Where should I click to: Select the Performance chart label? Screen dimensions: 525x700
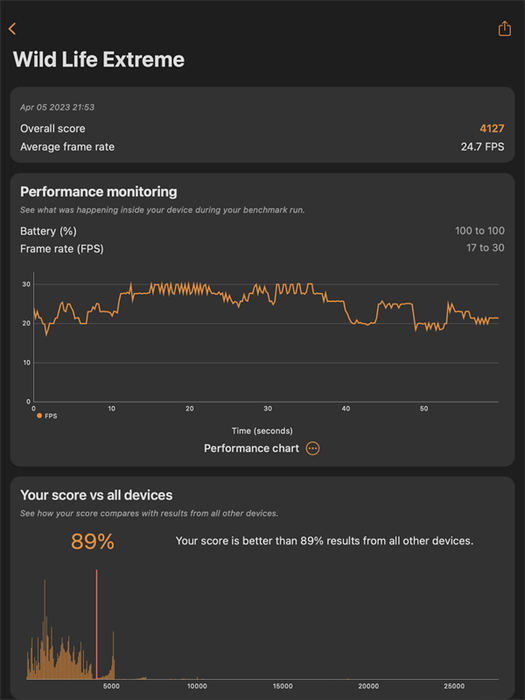[251, 448]
